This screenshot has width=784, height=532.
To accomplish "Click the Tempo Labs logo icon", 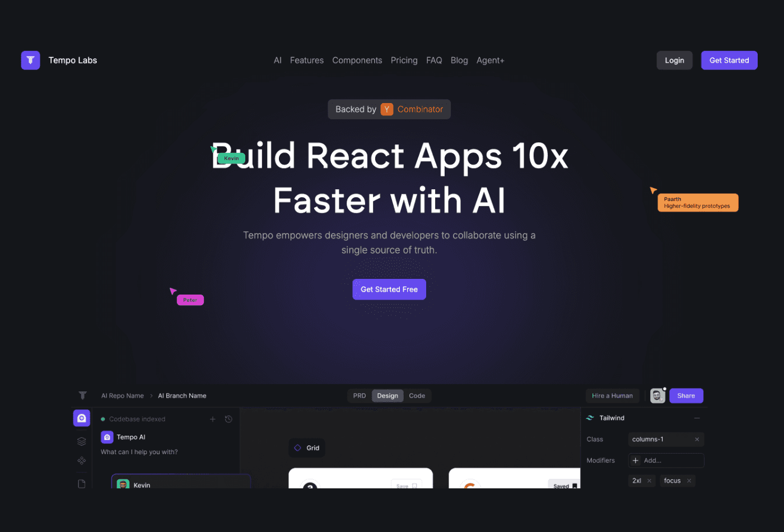I will [30, 60].
